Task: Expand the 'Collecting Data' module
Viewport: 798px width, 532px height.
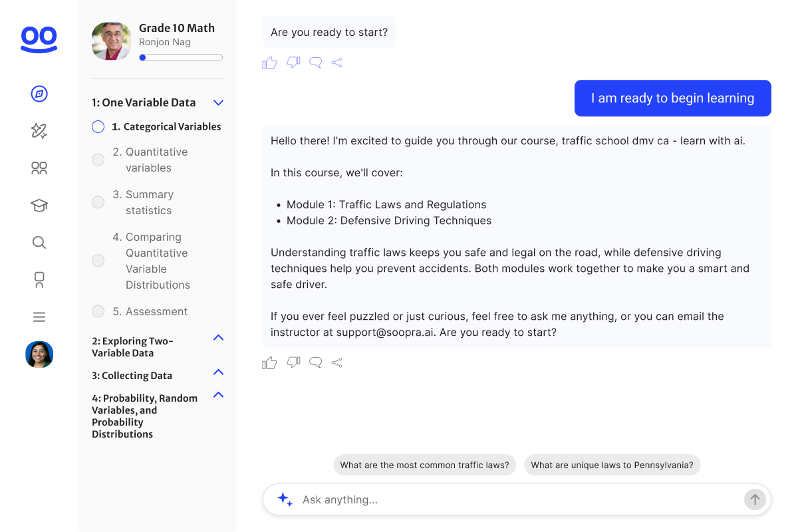Action: click(218, 372)
